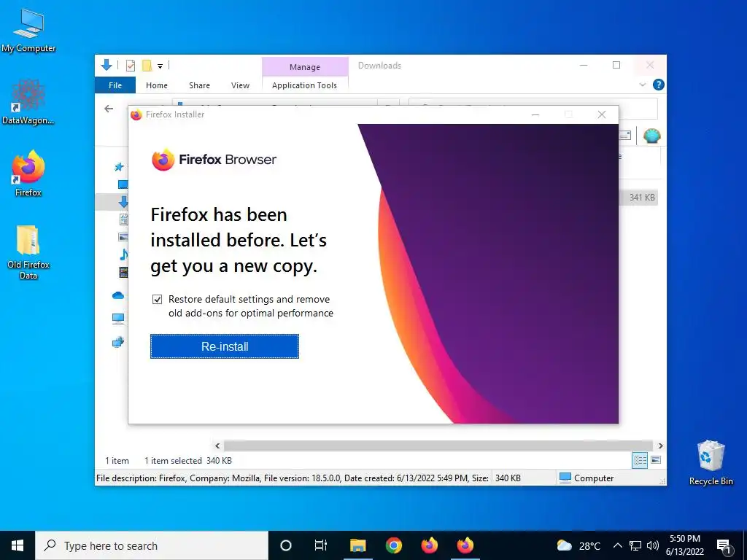Open Explorer Help question mark icon

tap(659, 85)
